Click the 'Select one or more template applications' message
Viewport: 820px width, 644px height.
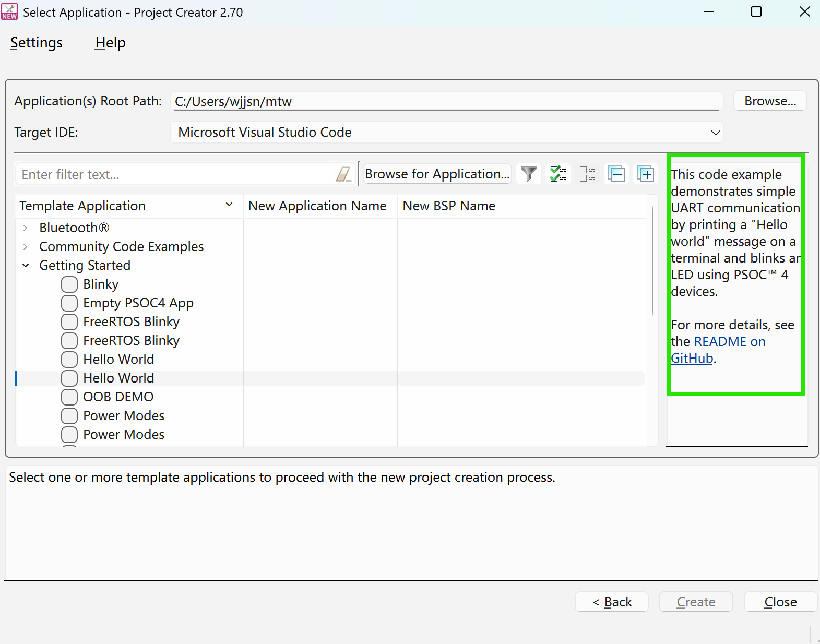pos(282,478)
